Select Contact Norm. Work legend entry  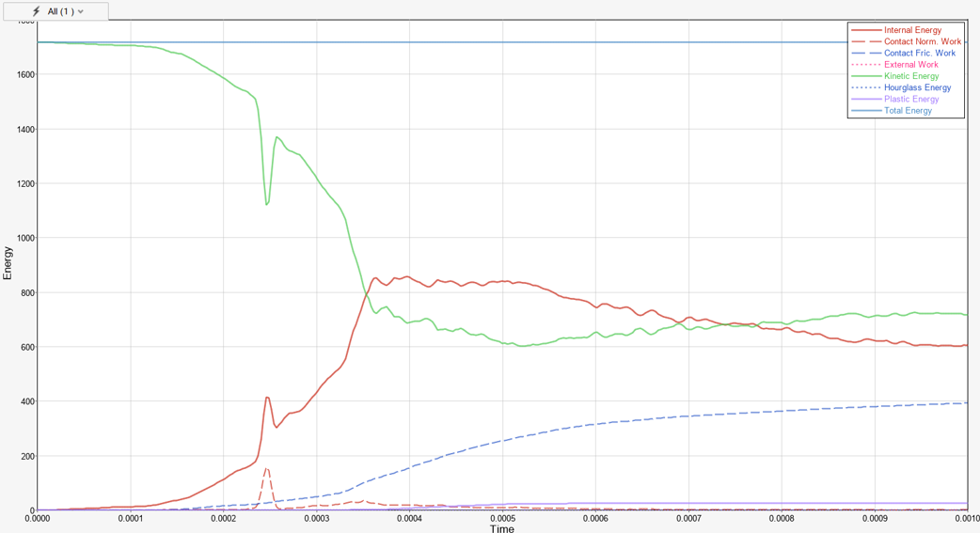pos(923,41)
